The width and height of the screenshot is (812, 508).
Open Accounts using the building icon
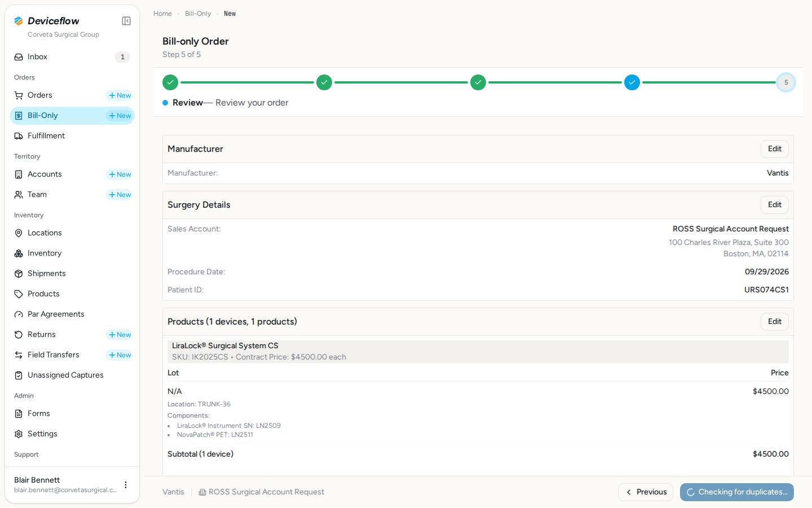point(19,174)
